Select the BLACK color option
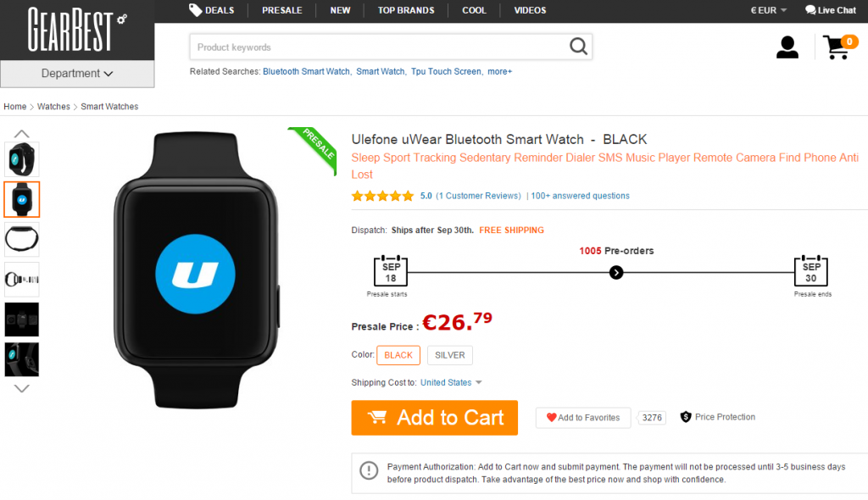868x500 pixels. click(x=398, y=355)
